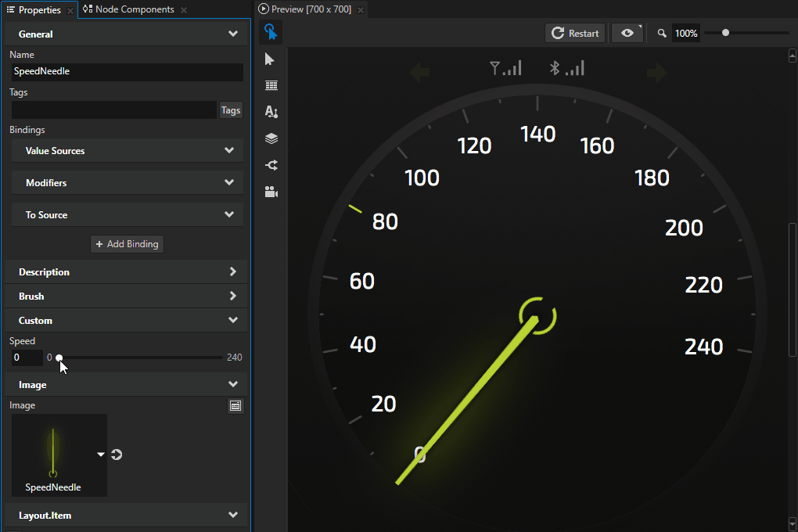
Task: Select the text analysis tool icon
Action: pyautogui.click(x=271, y=111)
